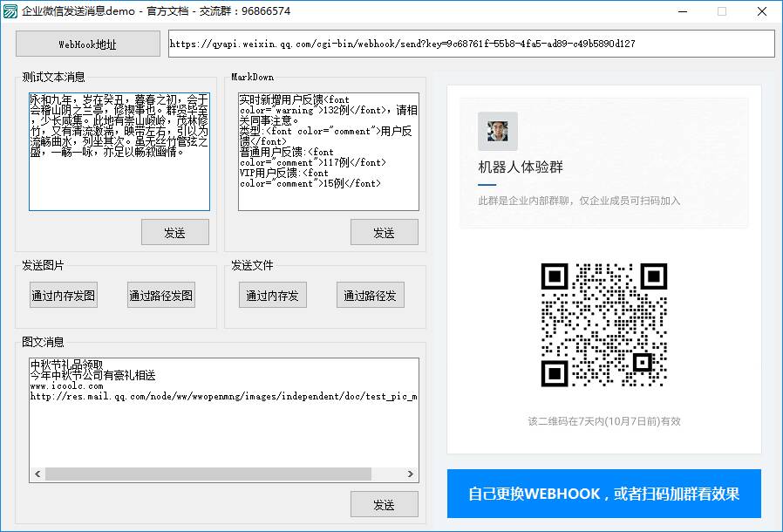Send the 测试文本消息 with its 发送 button
The height and width of the screenshot is (532, 783).
(175, 232)
